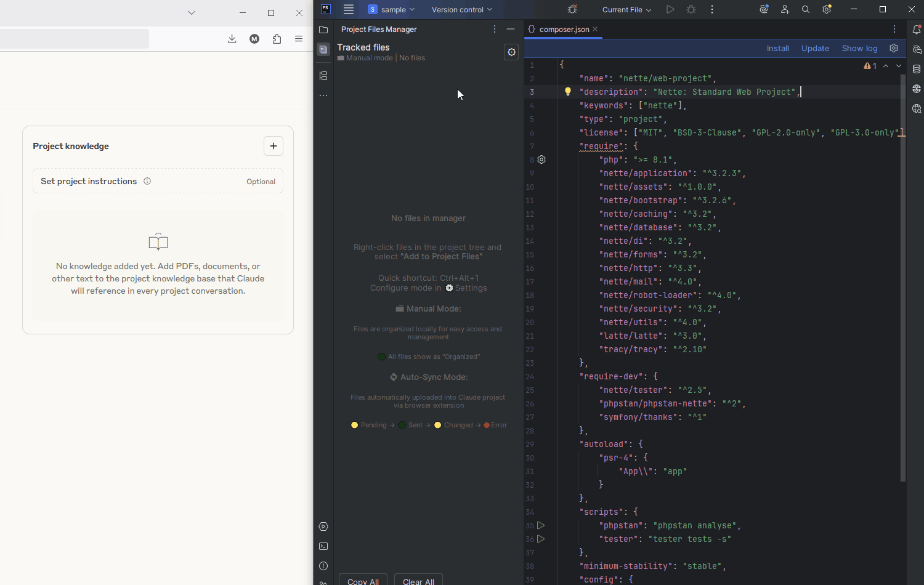Open the AI assistant swirl icon
The width and height of the screenshot is (924, 585).
(764, 9)
